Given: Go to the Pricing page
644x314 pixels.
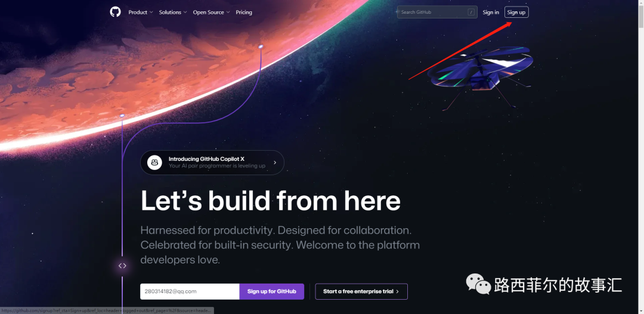Looking at the screenshot, I should click(244, 13).
